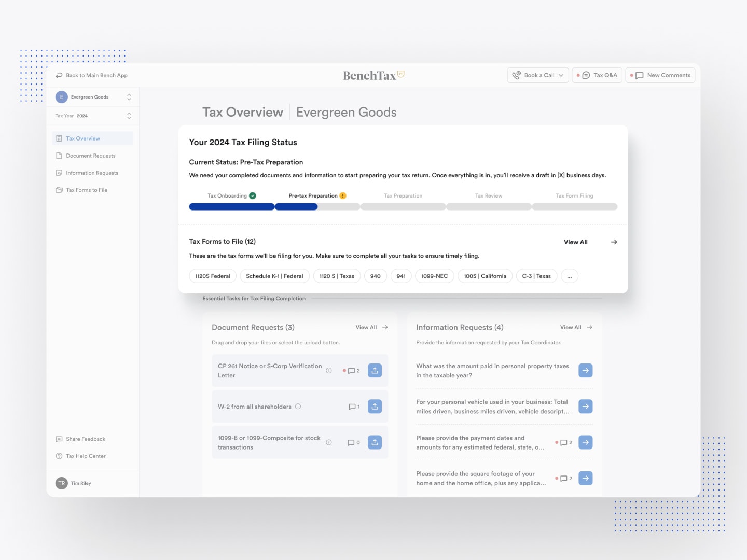Click the Tax Help Center question icon
Image resolution: width=747 pixels, height=560 pixels.
59,456
